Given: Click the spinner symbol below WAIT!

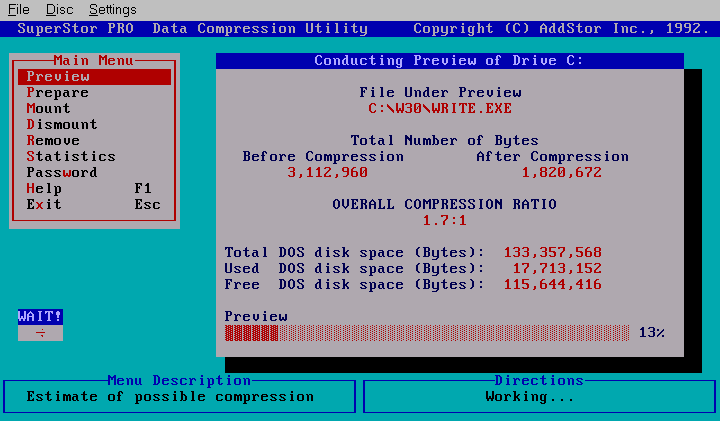Looking at the screenshot, I should click(x=40, y=333).
